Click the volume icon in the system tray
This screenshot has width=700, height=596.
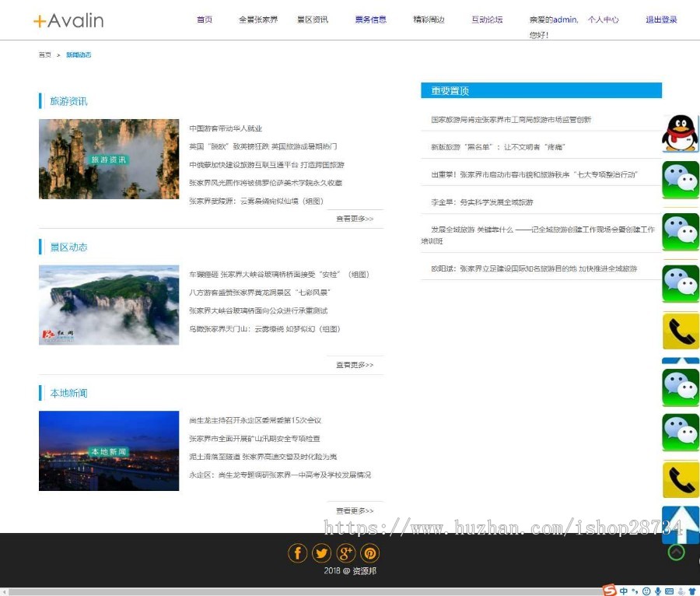click(x=657, y=591)
